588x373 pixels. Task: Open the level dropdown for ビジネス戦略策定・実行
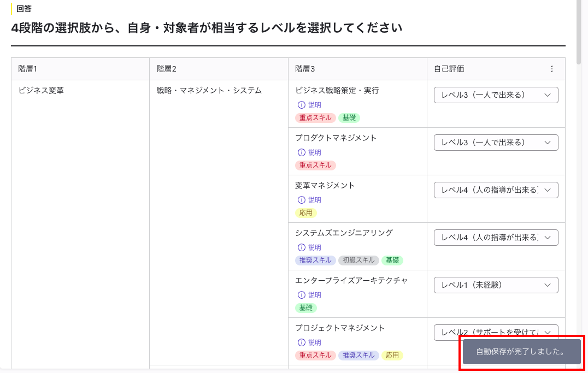495,94
